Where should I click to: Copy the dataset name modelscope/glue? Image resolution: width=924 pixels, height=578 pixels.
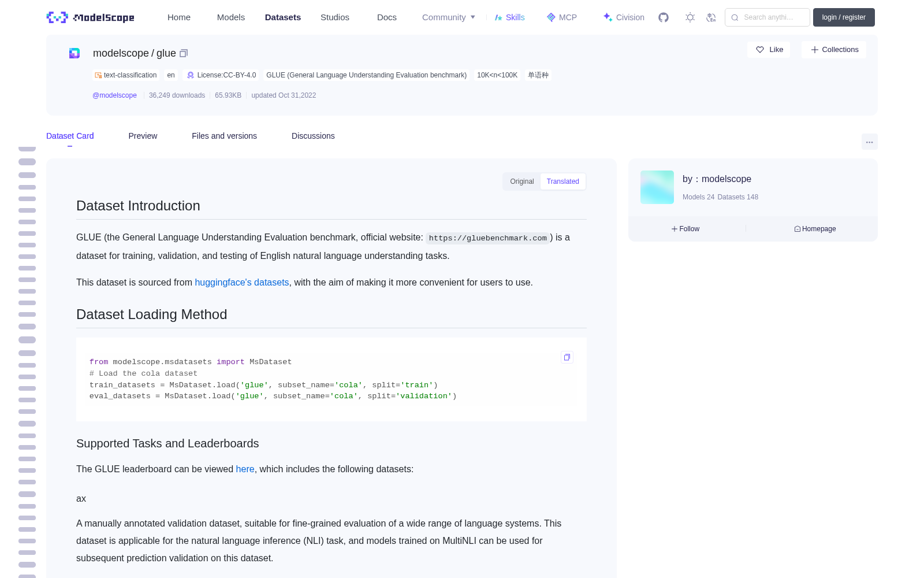(184, 53)
